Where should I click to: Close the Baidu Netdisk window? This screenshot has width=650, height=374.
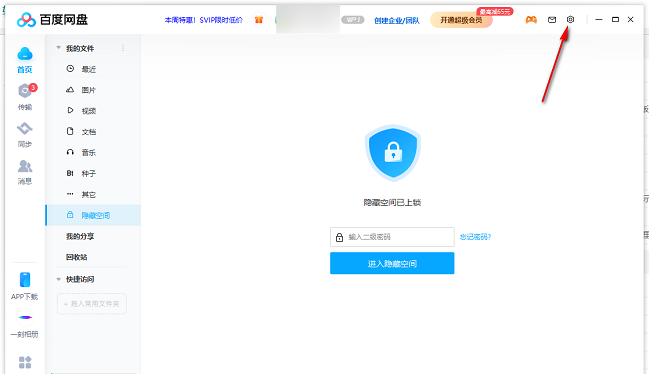click(x=631, y=19)
